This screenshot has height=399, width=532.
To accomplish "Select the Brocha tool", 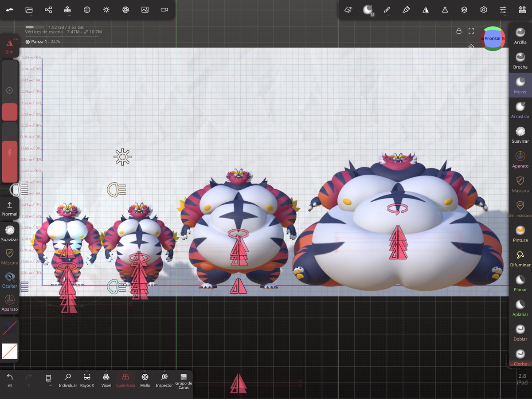I will [x=520, y=60].
